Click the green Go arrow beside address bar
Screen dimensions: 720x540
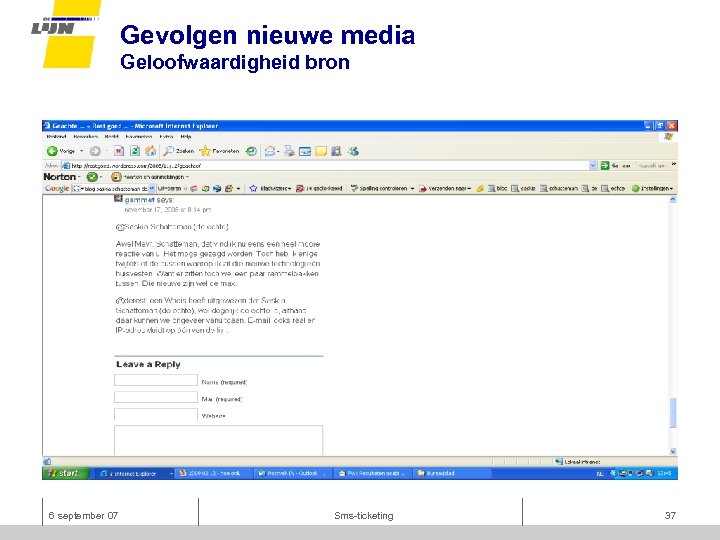point(605,165)
